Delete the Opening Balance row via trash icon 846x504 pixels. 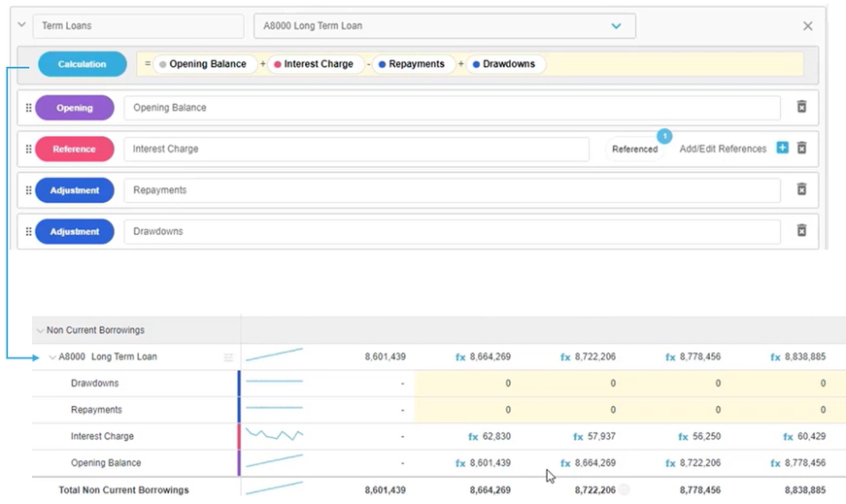[x=801, y=108]
